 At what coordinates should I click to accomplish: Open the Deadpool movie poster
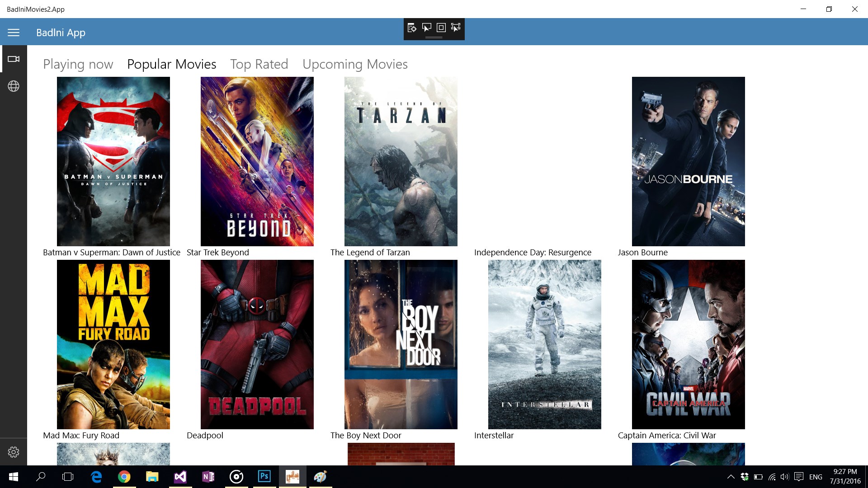click(257, 344)
